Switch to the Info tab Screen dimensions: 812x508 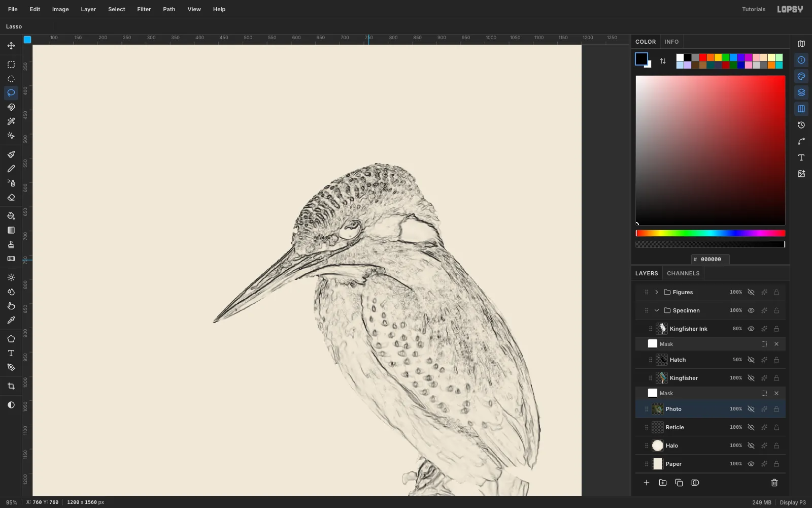671,42
